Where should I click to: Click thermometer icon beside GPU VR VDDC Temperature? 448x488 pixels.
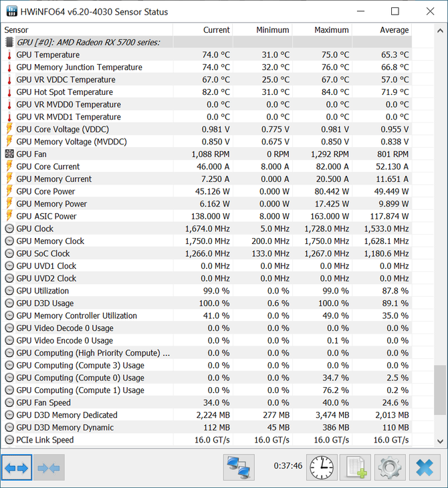pyautogui.click(x=9, y=80)
